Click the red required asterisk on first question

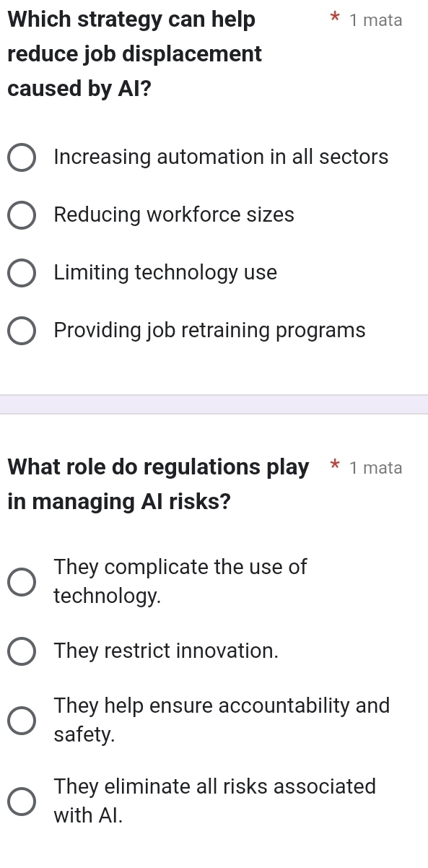tap(334, 19)
